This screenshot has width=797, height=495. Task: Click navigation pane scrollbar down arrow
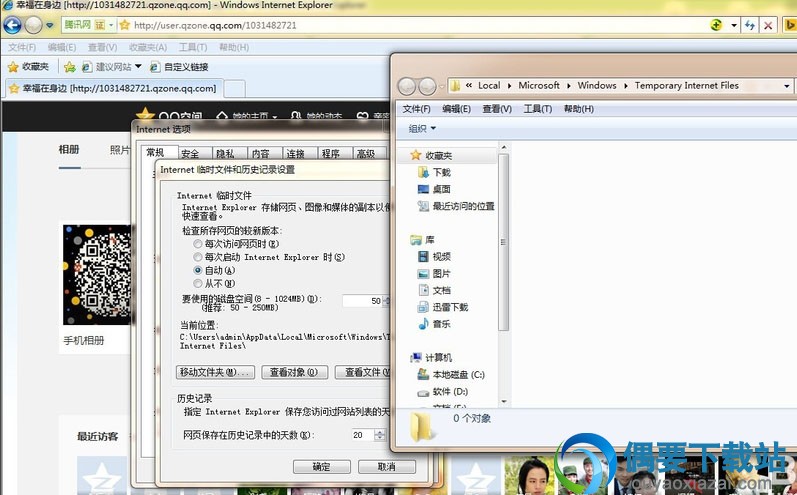point(504,401)
